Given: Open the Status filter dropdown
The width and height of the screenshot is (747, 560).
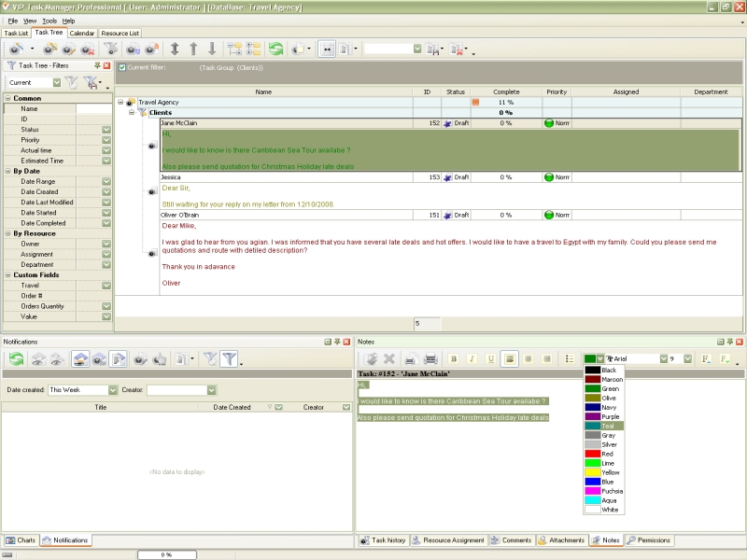Looking at the screenshot, I should click(106, 130).
